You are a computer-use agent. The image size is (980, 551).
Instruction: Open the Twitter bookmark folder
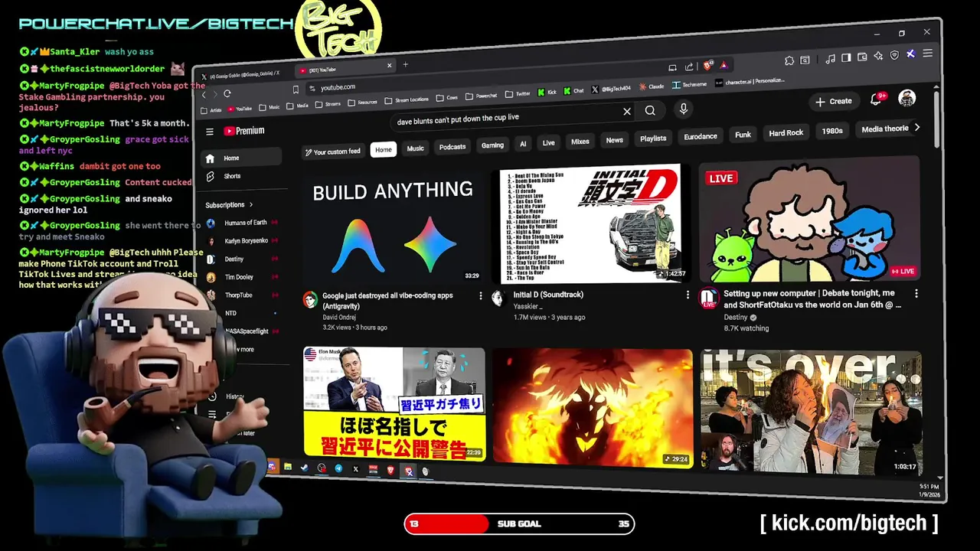coord(518,94)
